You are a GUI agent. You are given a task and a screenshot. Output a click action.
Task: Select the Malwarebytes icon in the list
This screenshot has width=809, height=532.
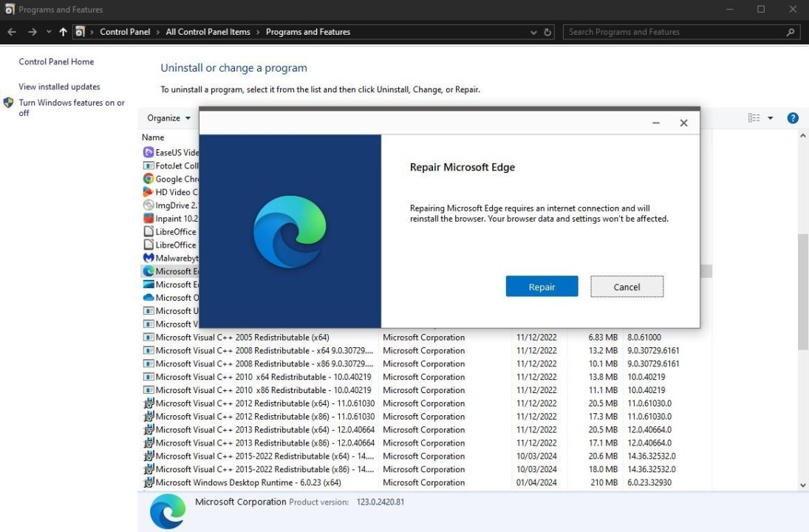(149, 258)
